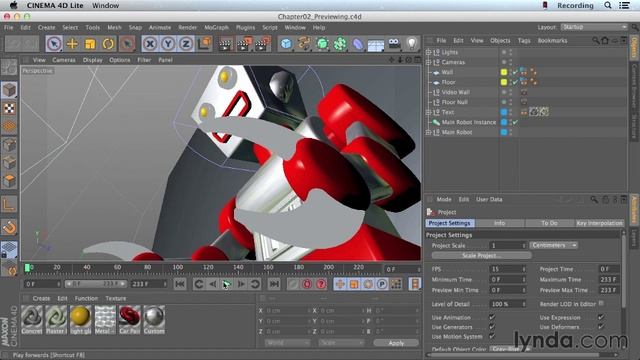The height and width of the screenshot is (360, 640).
Task: Open Spotlight search in menu bar
Action: click(x=608, y=5)
